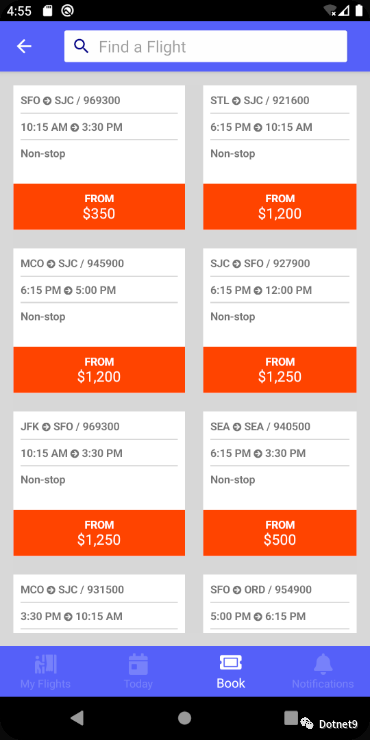Tap the back arrow icon

[24, 46]
